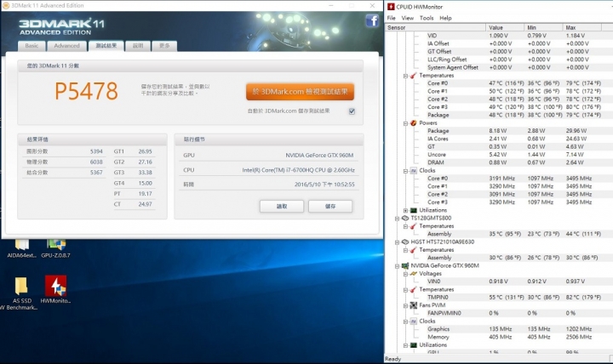Select the GPU-Z.0.8.7 desktop icon
613x364 pixels.
[x=56, y=249]
